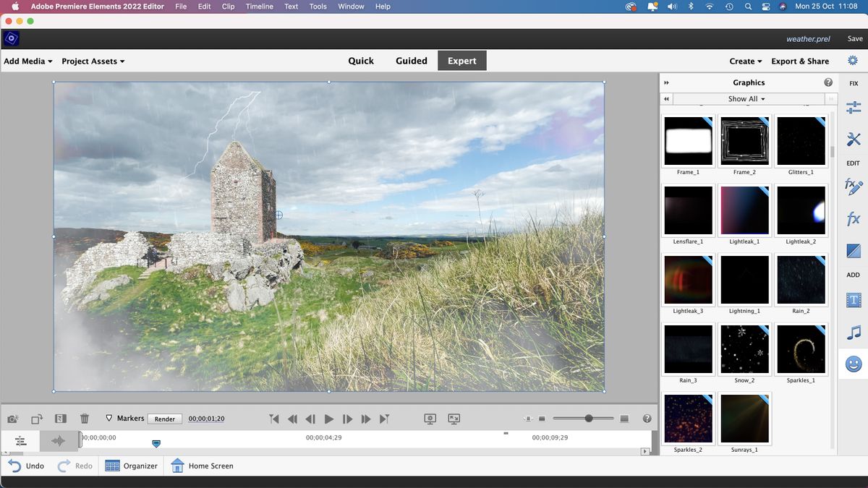The width and height of the screenshot is (868, 488).
Task: Collapse the Graphics panel double arrow
Action: coord(666,82)
